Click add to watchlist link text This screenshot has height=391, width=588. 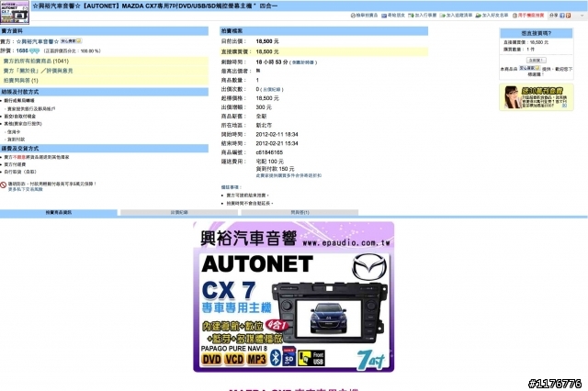coord(459,16)
